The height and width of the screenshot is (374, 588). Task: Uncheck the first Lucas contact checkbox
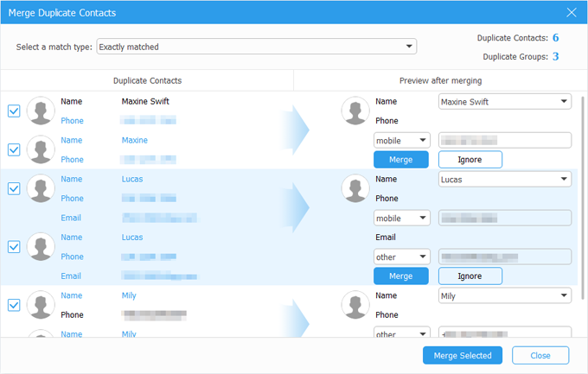point(14,188)
